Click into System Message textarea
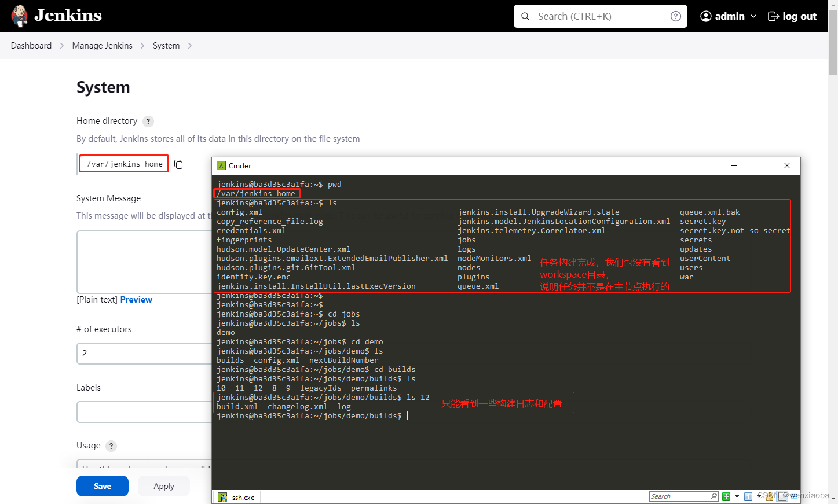Screen dimensions: 838x504 [x=144, y=262]
